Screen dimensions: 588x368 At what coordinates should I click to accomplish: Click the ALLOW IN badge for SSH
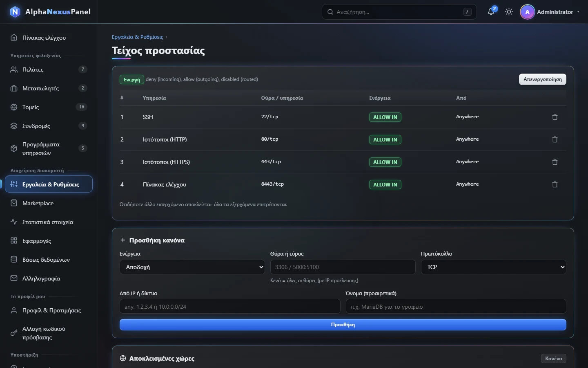pyautogui.click(x=385, y=117)
